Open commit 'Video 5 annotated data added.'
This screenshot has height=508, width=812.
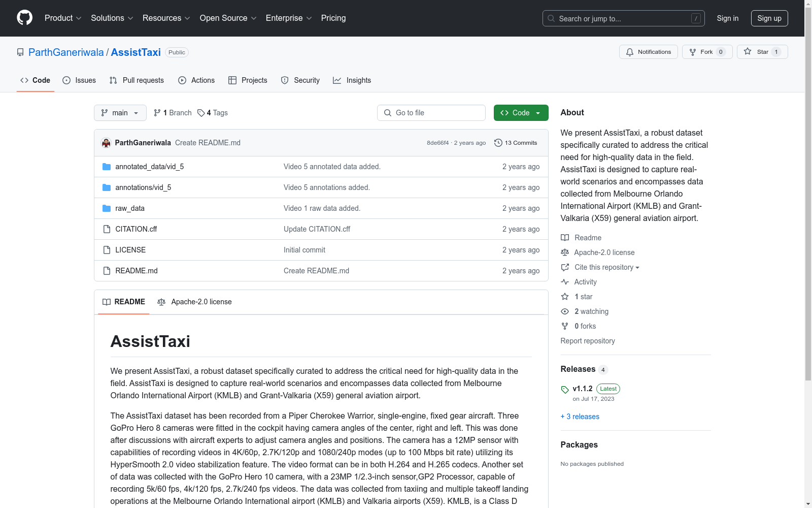tap(332, 167)
